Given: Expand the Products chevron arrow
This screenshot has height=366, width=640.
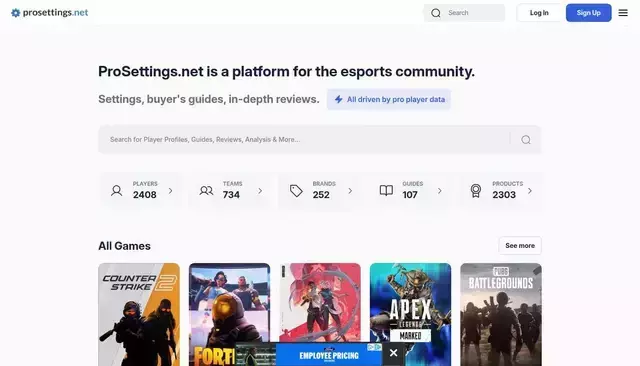Looking at the screenshot, I should tap(530, 191).
